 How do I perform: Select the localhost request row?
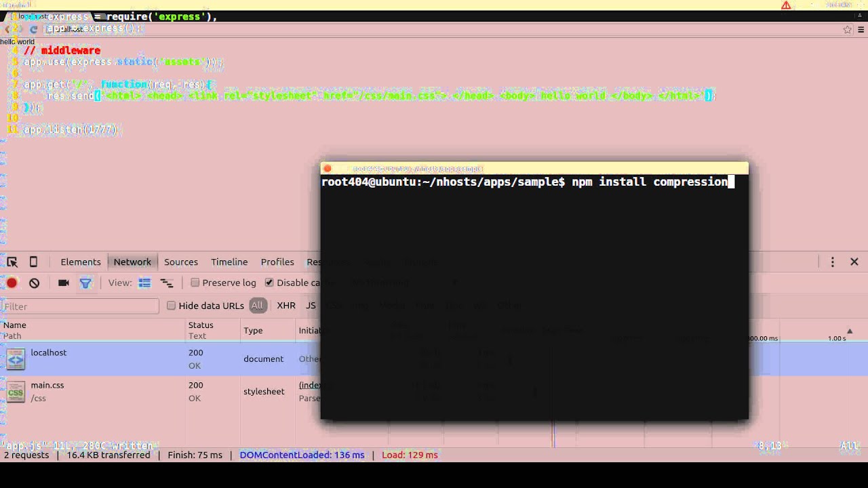(434, 359)
